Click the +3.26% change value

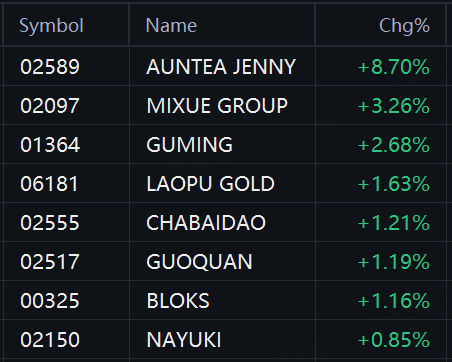click(394, 106)
